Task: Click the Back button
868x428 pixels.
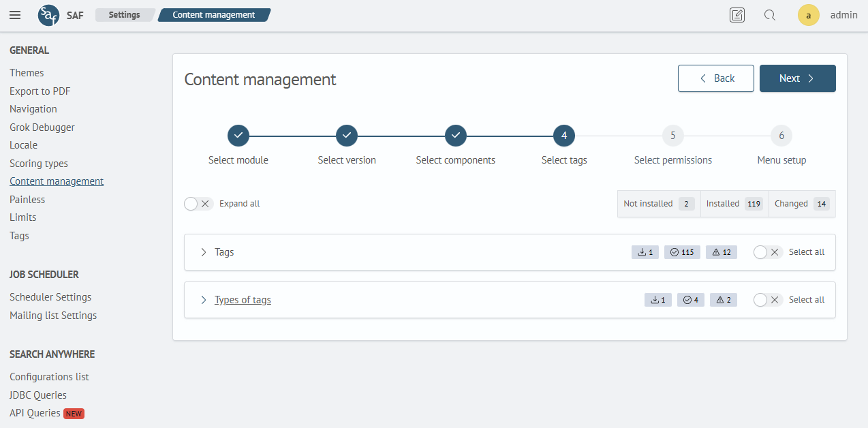Action: [715, 78]
